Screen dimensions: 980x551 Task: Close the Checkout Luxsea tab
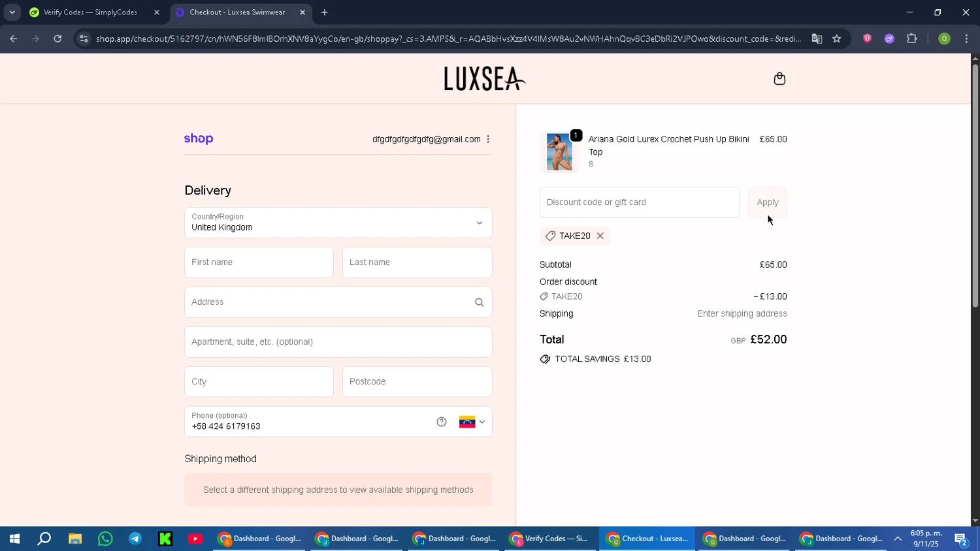pos(302,12)
